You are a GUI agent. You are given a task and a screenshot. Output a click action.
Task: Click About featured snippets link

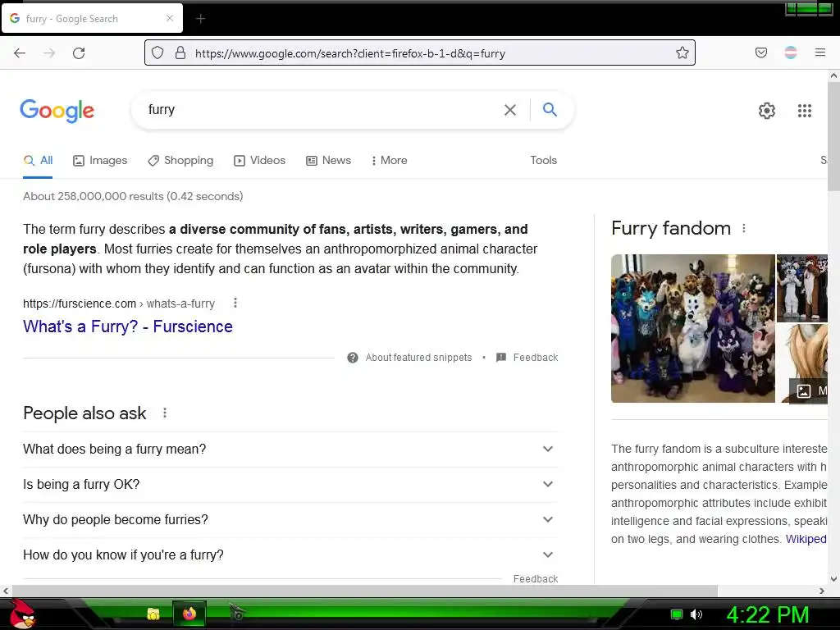coord(418,358)
